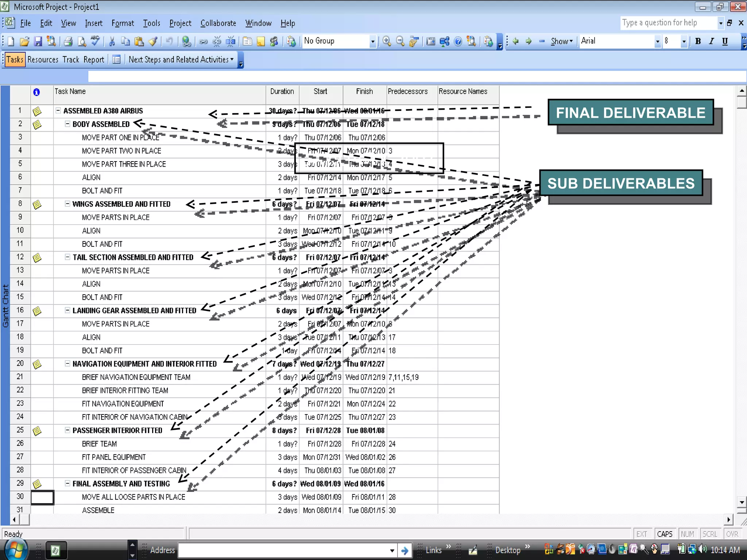Click into the Type a question for help box
Screen dimensions: 747x560
[669, 23]
